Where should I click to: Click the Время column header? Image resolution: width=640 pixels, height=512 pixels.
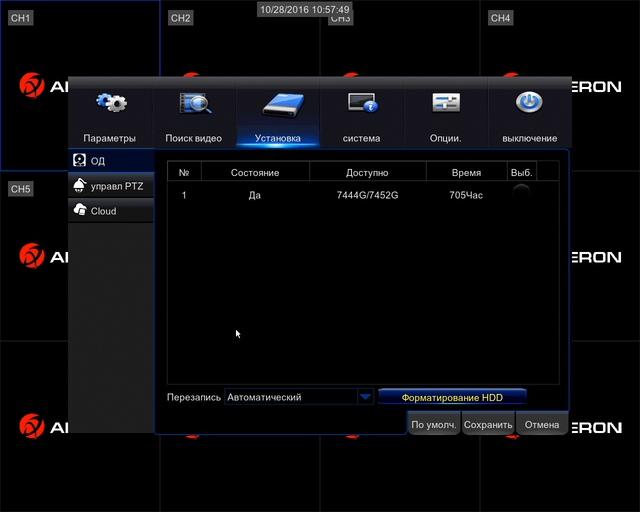coord(467,172)
